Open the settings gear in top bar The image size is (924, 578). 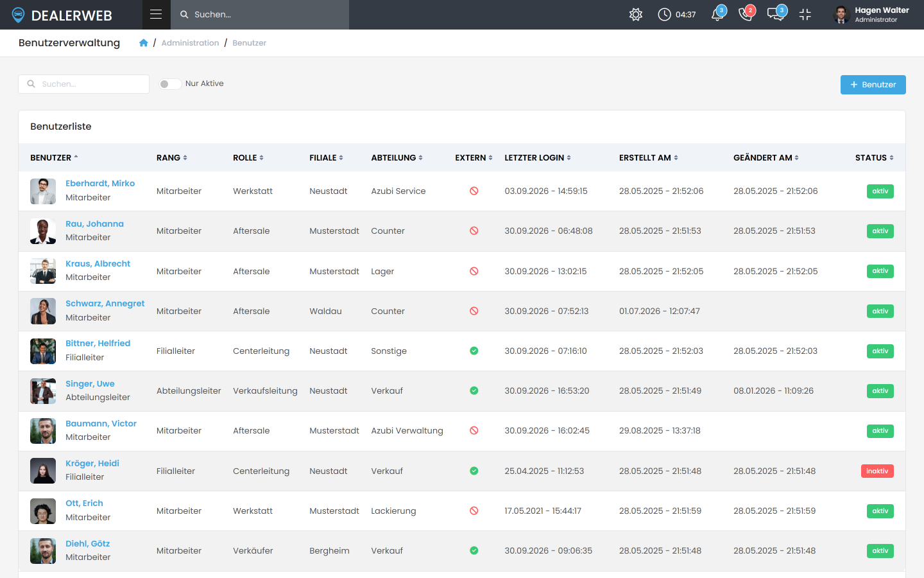point(636,14)
